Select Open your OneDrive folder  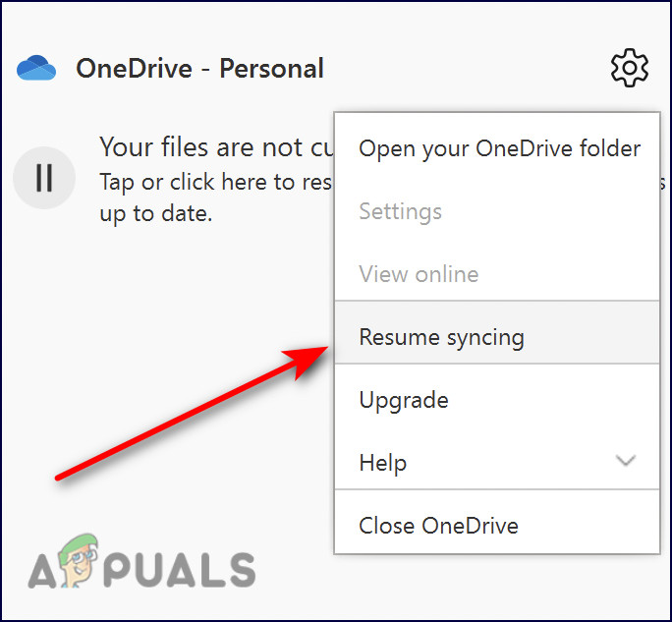click(x=499, y=148)
